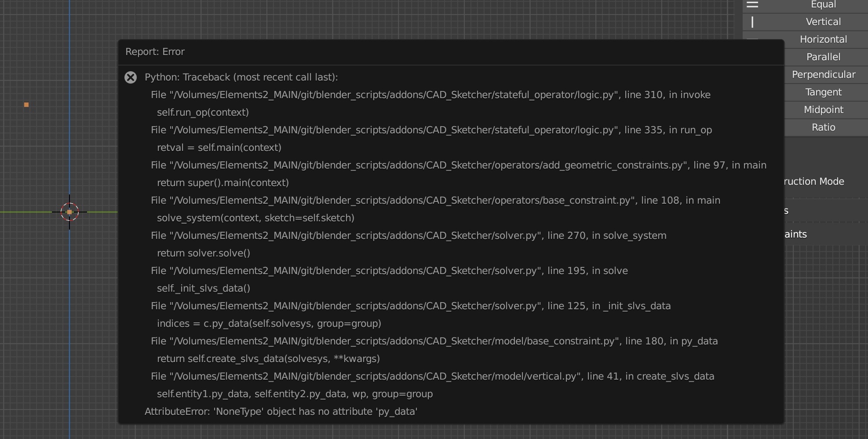This screenshot has height=439, width=868.
Task: Select the orange point entity near top-left viewport
Action: pos(27,104)
